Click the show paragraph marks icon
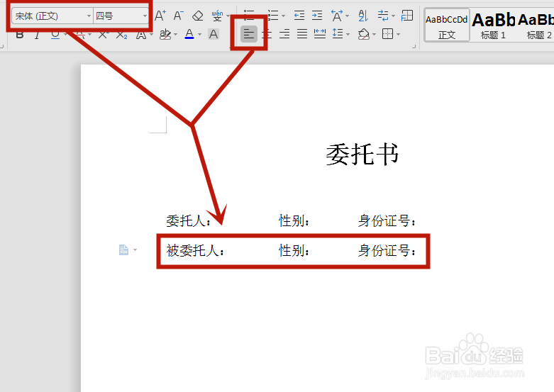 click(382, 16)
